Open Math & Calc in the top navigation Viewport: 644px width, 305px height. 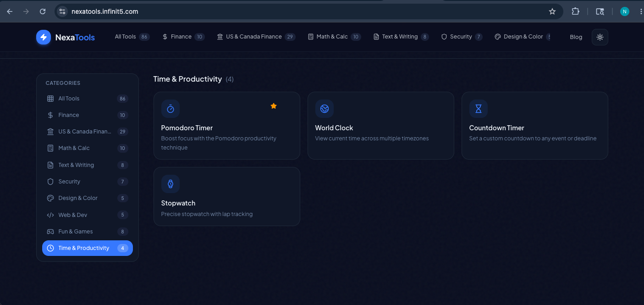(x=334, y=37)
